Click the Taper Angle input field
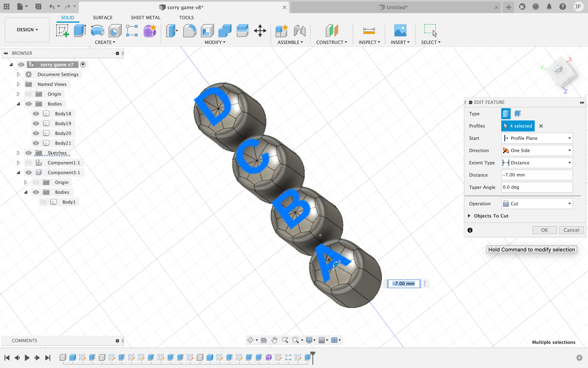588x368 pixels. [537, 187]
